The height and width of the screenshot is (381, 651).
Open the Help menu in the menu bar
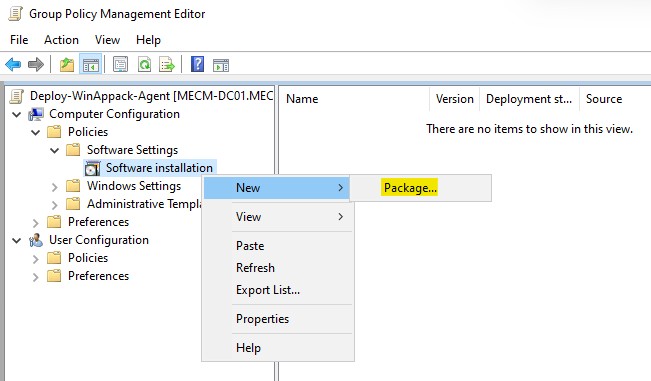click(x=148, y=40)
